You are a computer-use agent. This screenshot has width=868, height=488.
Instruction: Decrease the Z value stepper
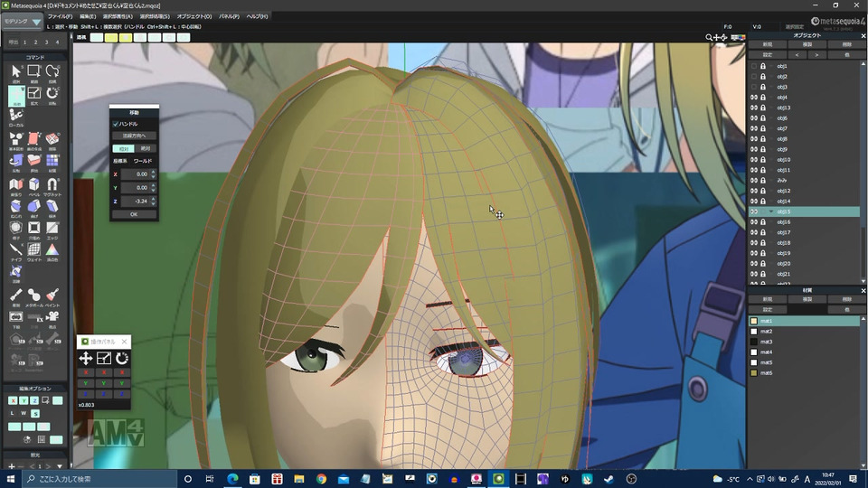pos(154,203)
